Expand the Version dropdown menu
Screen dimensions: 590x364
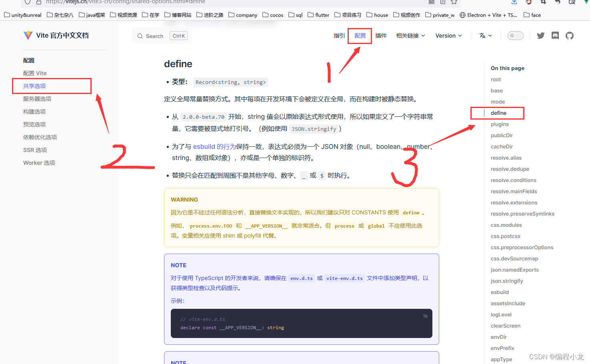tap(448, 36)
